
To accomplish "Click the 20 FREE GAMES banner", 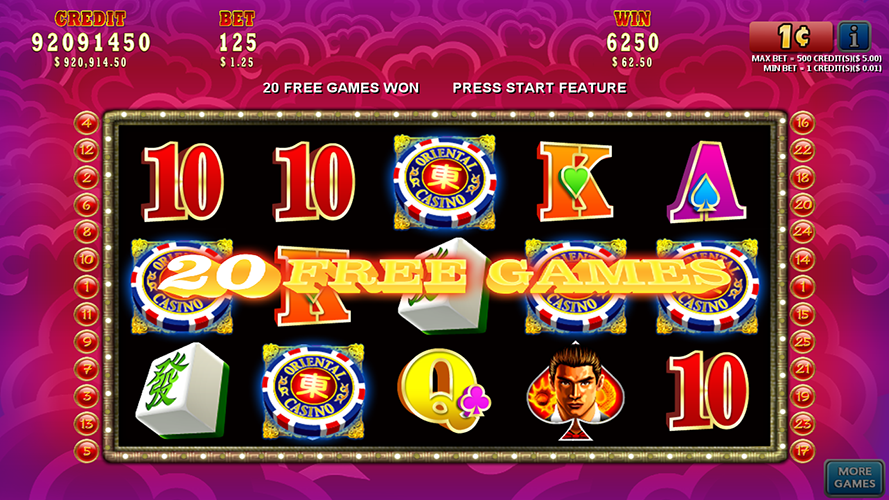I will coord(444,275).
